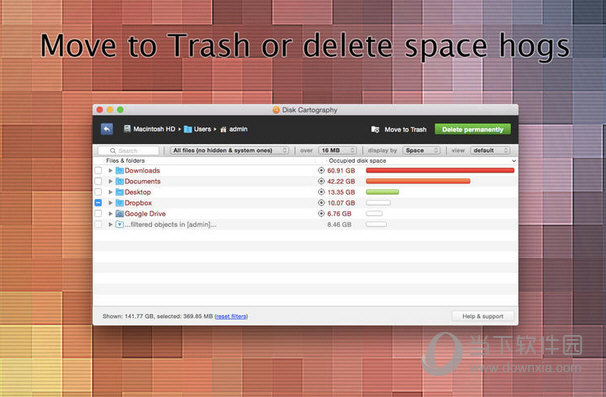Click the Documents folder name

tap(143, 181)
